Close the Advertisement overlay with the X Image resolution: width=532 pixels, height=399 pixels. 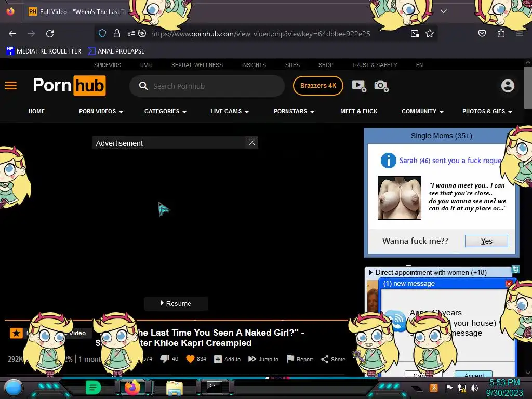[252, 142]
